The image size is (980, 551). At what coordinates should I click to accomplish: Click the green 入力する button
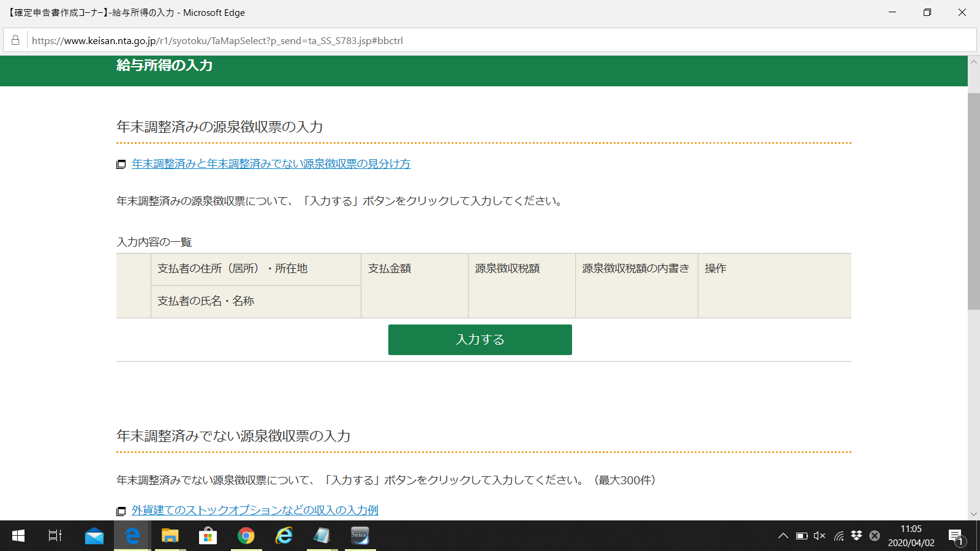480,339
